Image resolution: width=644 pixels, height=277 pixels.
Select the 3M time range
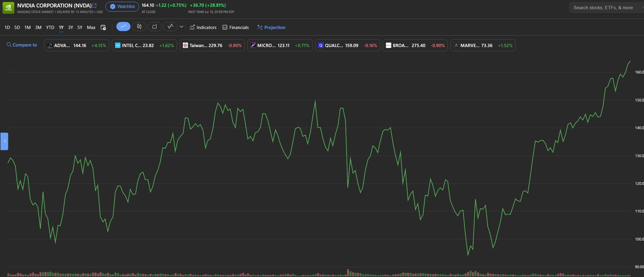(x=38, y=28)
